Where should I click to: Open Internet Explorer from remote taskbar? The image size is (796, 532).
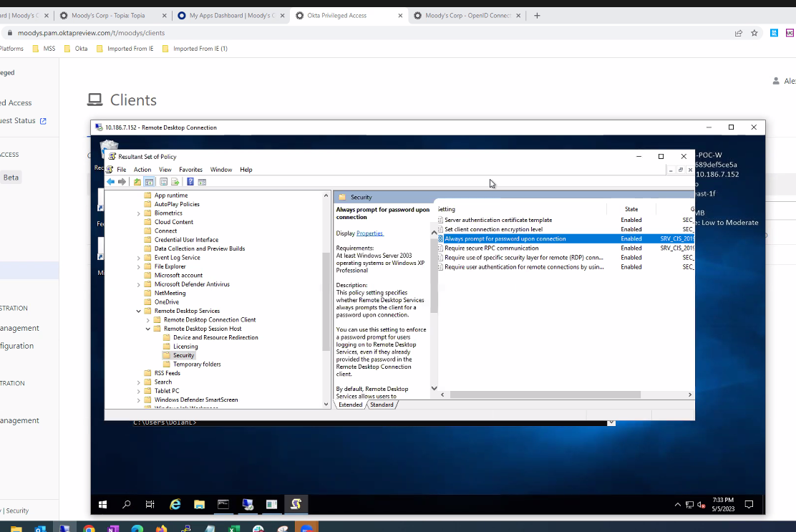(175, 504)
